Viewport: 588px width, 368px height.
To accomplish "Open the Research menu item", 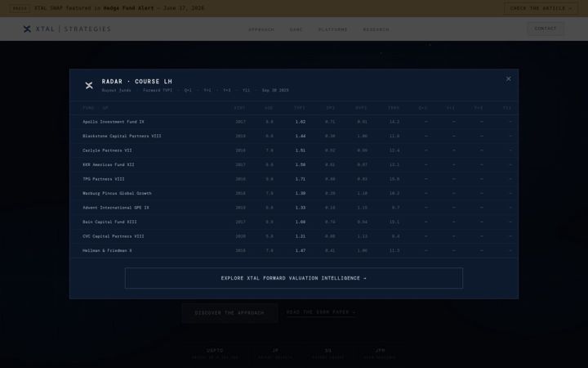I will click(x=376, y=29).
